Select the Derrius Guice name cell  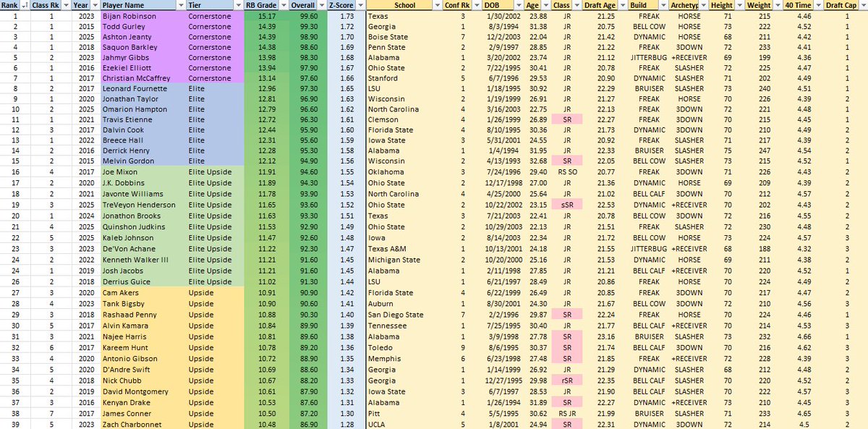[143, 281]
